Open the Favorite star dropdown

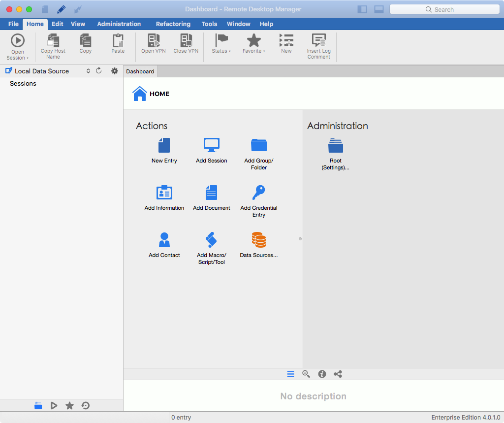[253, 43]
